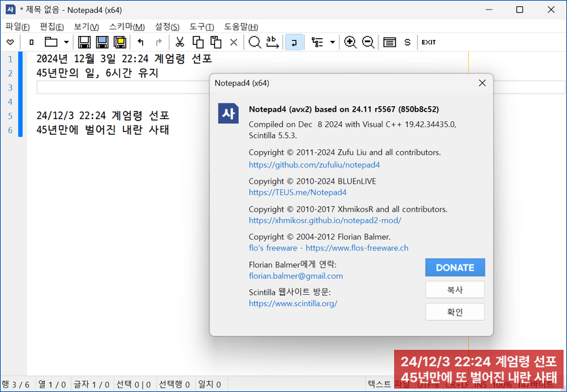Open the 도움말(H) menu
The width and height of the screenshot is (567, 392).
pyautogui.click(x=243, y=27)
